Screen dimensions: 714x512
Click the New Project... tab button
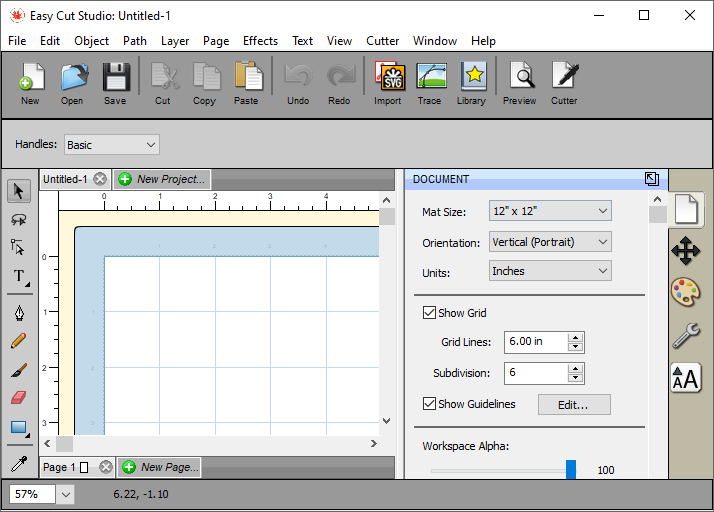(163, 179)
